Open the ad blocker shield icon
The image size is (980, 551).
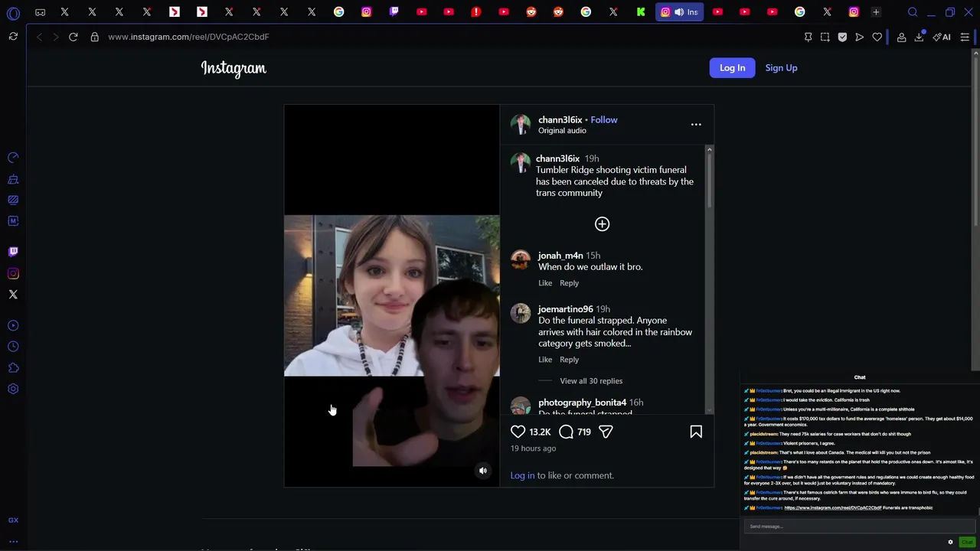click(x=842, y=37)
